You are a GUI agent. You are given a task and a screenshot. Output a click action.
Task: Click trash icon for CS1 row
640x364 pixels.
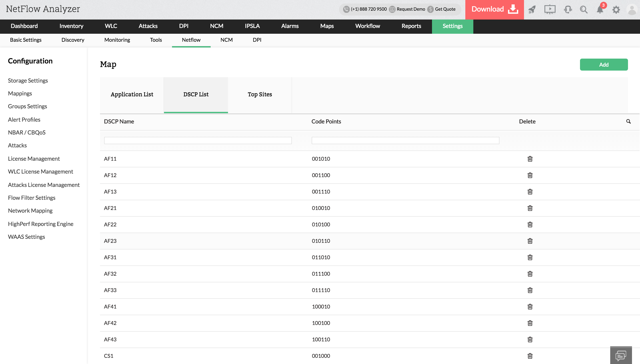pyautogui.click(x=530, y=356)
